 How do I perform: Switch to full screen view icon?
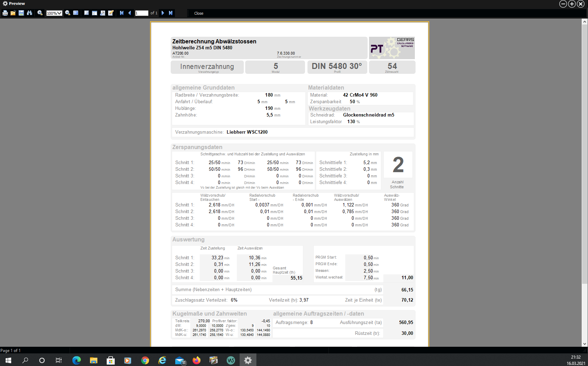(76, 13)
